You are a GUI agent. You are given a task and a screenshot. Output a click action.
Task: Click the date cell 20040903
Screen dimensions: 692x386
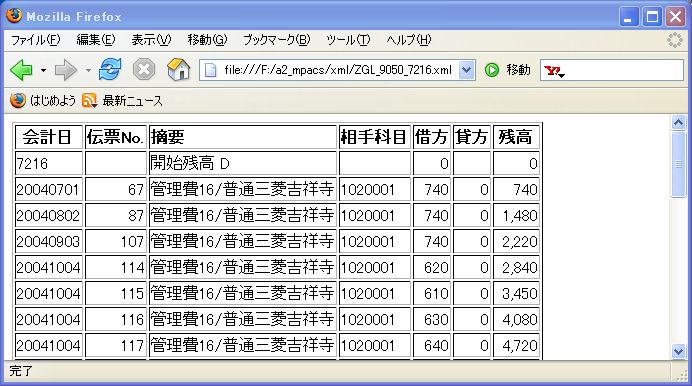click(49, 241)
